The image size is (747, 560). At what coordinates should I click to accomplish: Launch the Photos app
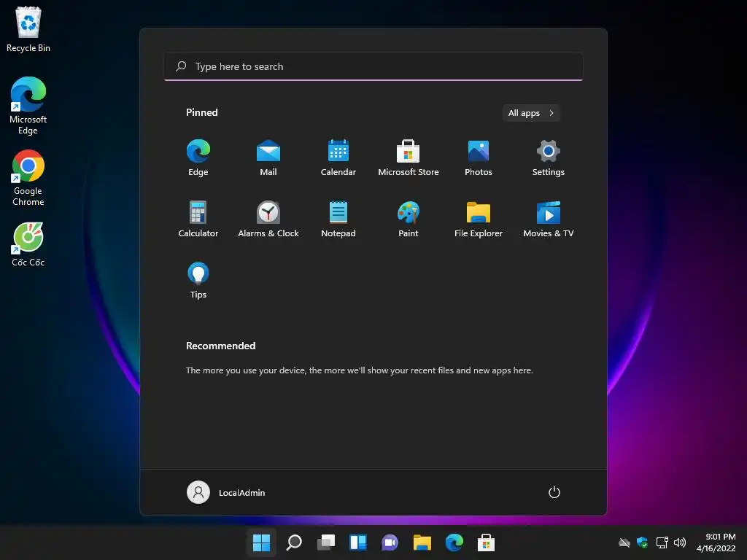pos(479,157)
